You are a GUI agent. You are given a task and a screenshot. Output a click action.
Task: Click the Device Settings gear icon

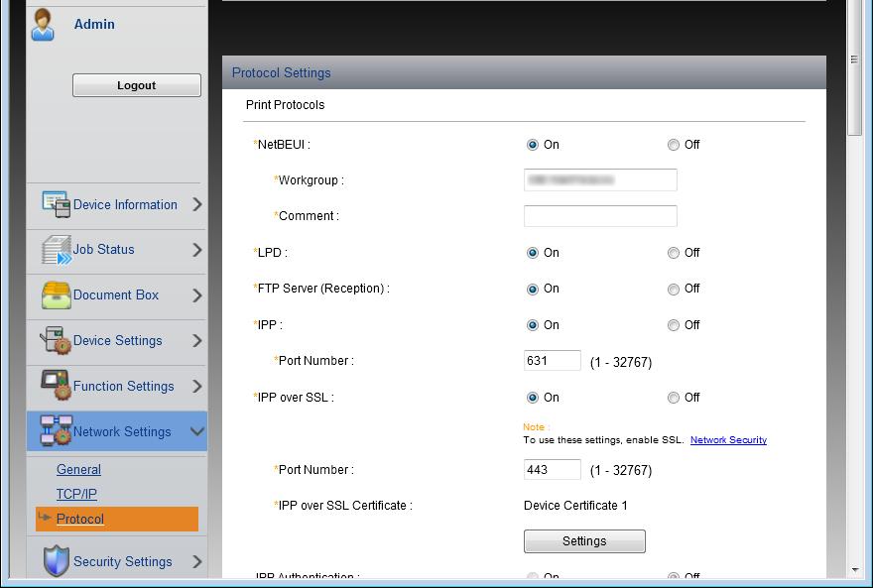[x=56, y=340]
